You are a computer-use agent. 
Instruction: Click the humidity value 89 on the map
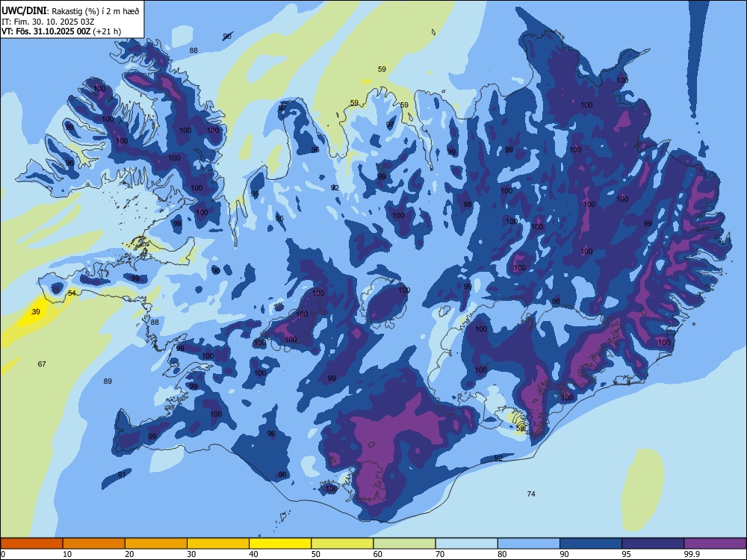(x=108, y=381)
